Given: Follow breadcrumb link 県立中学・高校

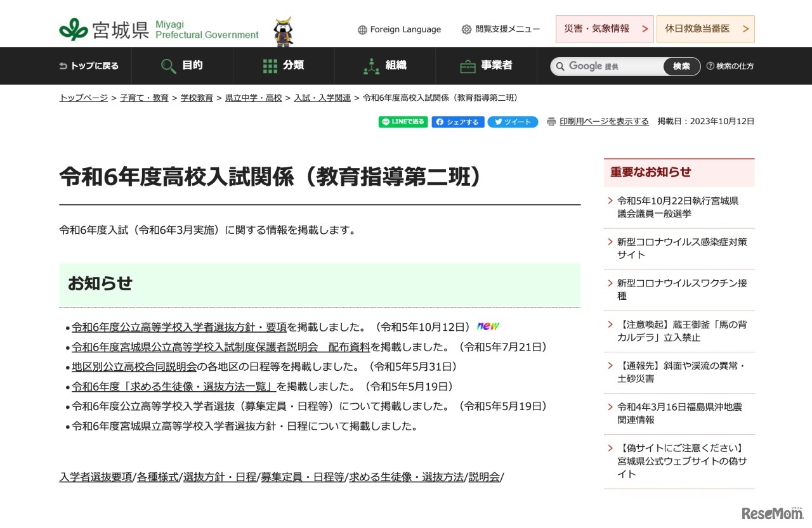Looking at the screenshot, I should 253,98.
